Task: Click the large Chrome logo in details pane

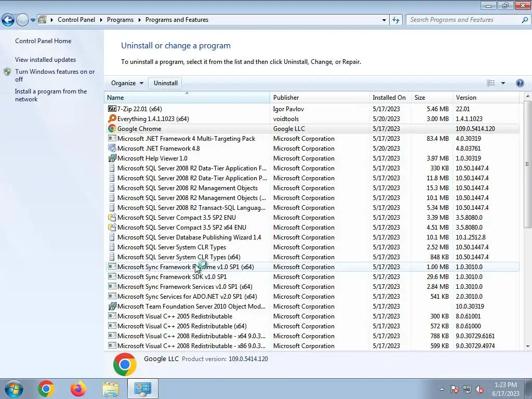Action: [125, 364]
